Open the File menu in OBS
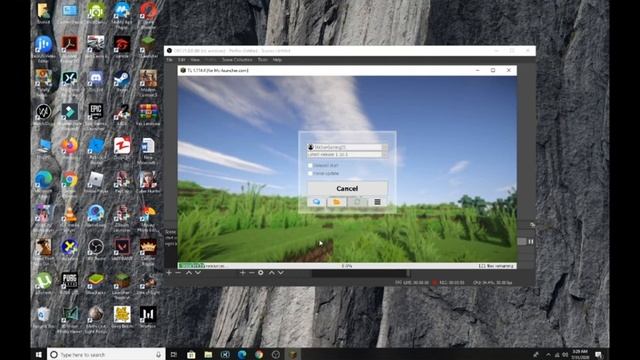Image resolution: width=640 pixels, height=360 pixels. click(x=169, y=60)
